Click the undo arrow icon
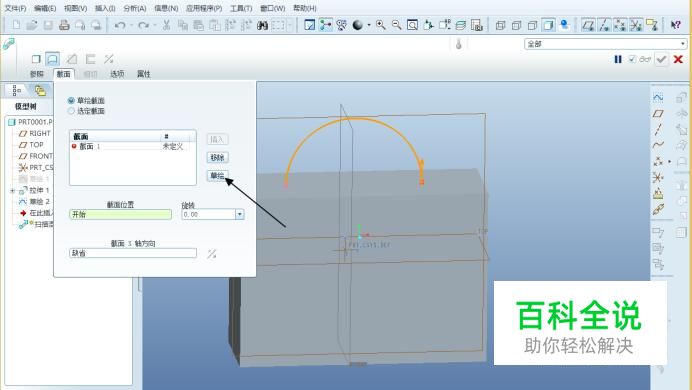 (x=119, y=25)
